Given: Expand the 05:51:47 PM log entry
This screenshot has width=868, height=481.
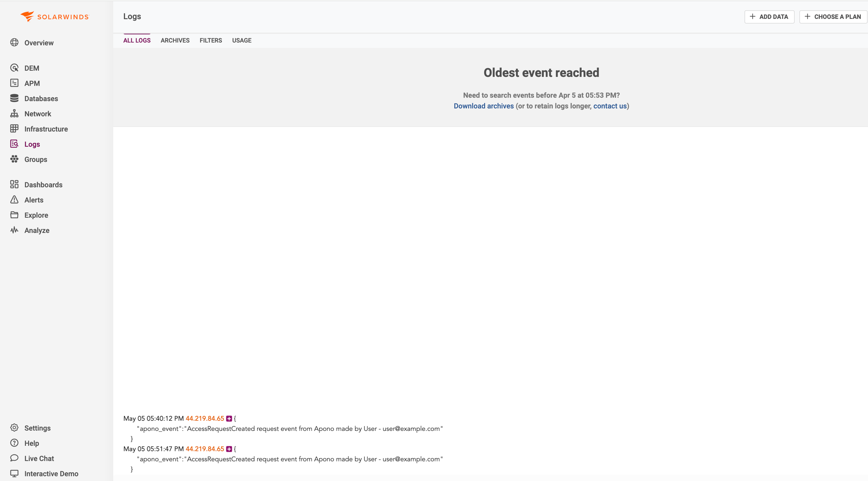Looking at the screenshot, I should [x=229, y=449].
